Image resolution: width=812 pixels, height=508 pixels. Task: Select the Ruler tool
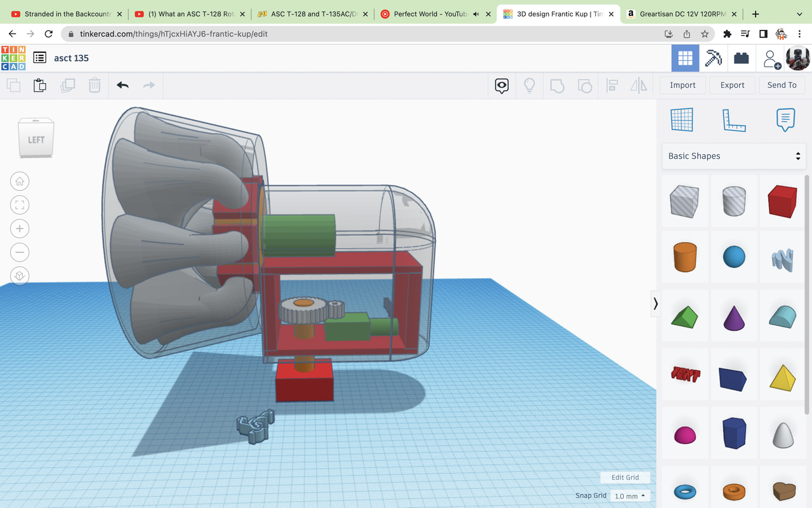coord(734,119)
